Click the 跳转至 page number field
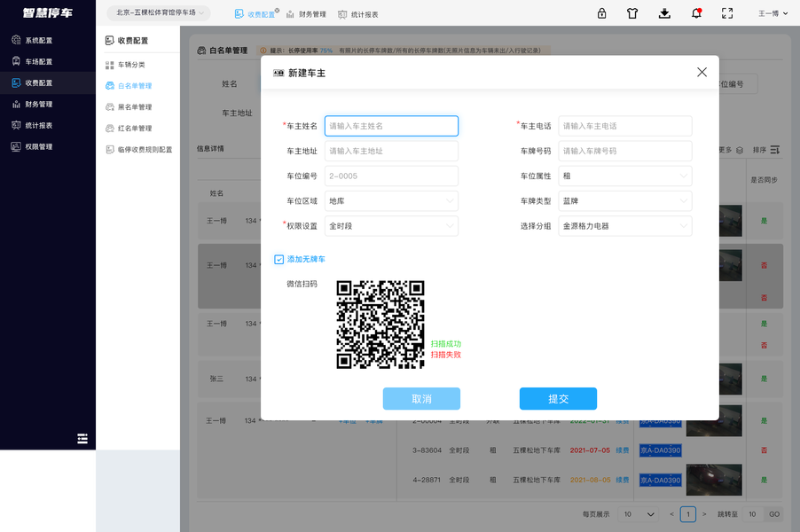This screenshot has height=532, width=800. [753, 514]
